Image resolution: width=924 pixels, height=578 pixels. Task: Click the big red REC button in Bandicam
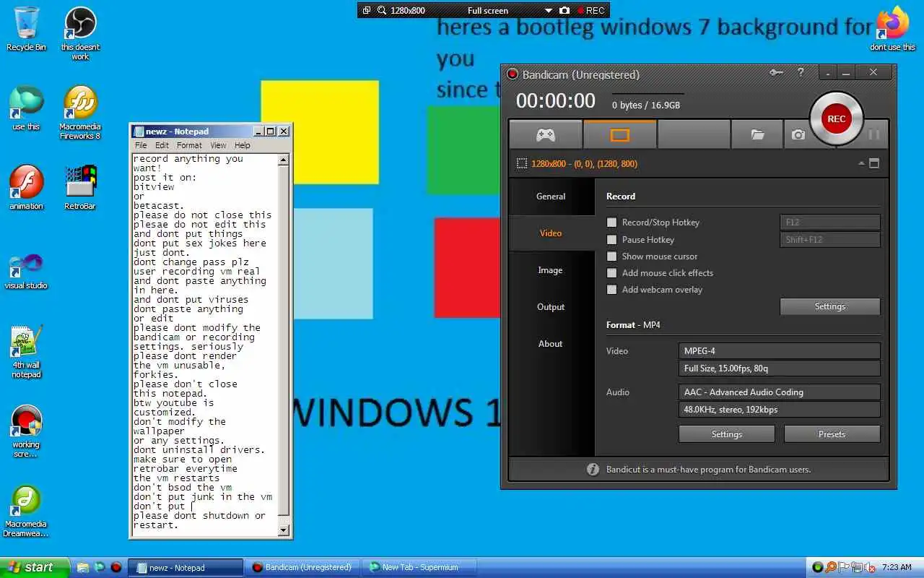coord(836,119)
